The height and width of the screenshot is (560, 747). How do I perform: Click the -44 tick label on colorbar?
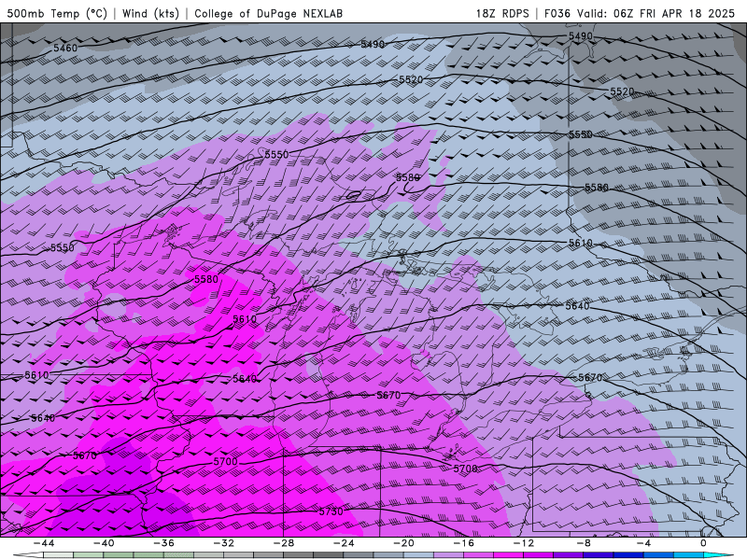44,543
